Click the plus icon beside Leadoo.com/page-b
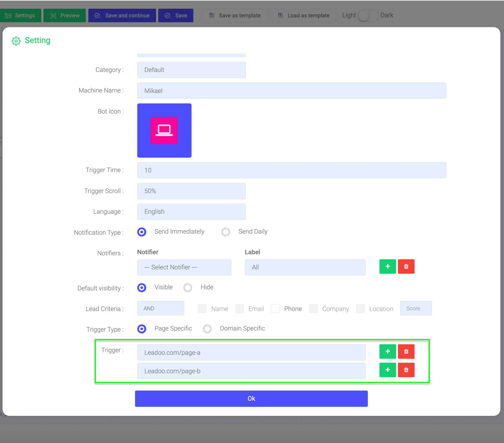The width and height of the screenshot is (504, 443). point(388,370)
